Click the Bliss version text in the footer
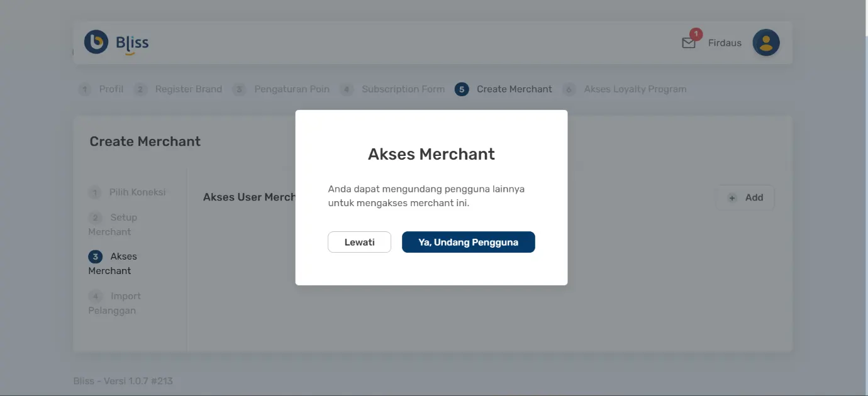The width and height of the screenshot is (868, 396). (x=122, y=381)
